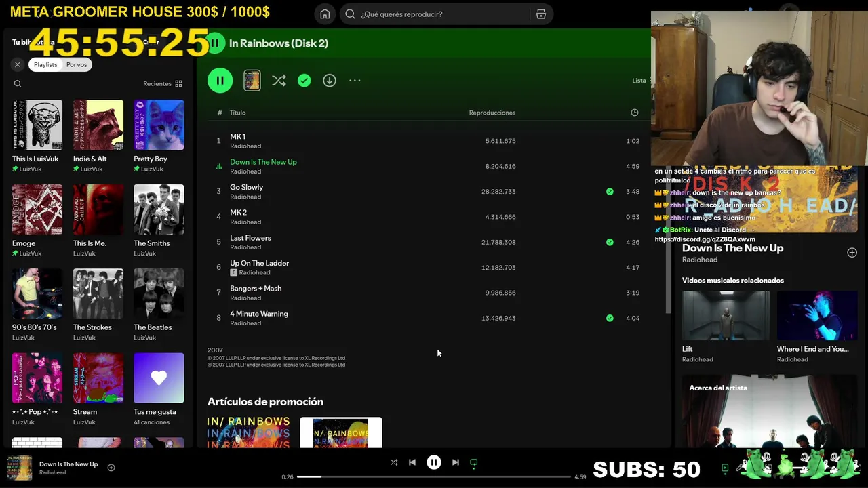Skip to next track
Screen dimensions: 868x488
point(456,462)
